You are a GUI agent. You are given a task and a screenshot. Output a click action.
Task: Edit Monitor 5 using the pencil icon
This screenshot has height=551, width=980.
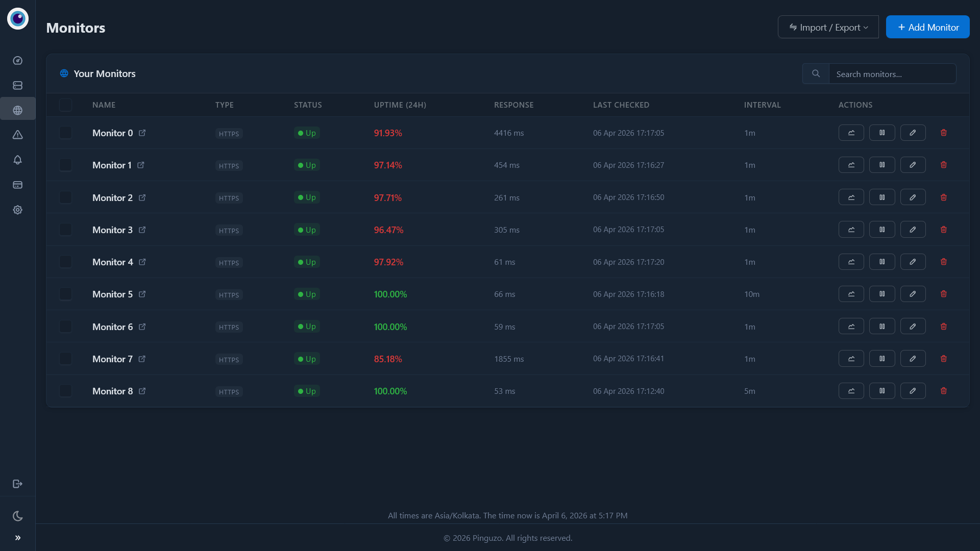point(913,294)
